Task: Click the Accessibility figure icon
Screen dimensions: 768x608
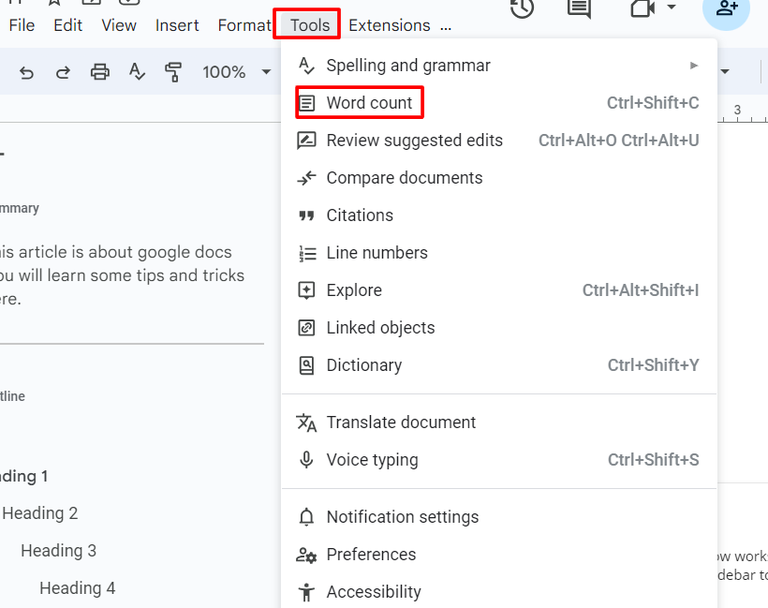Action: coord(307,592)
